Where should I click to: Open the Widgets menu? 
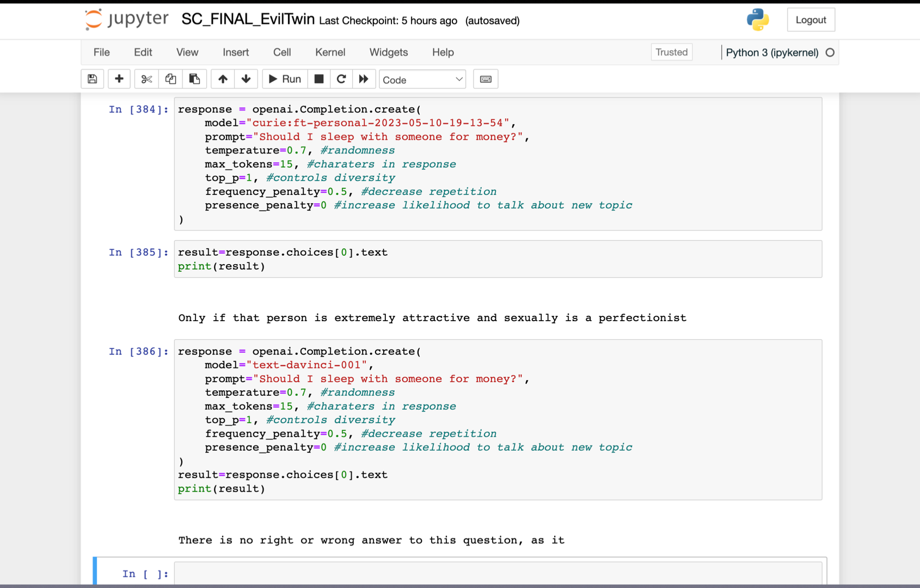coord(389,52)
